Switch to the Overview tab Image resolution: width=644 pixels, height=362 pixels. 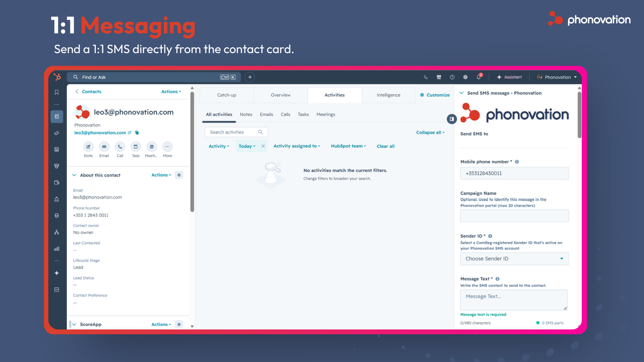(x=281, y=95)
